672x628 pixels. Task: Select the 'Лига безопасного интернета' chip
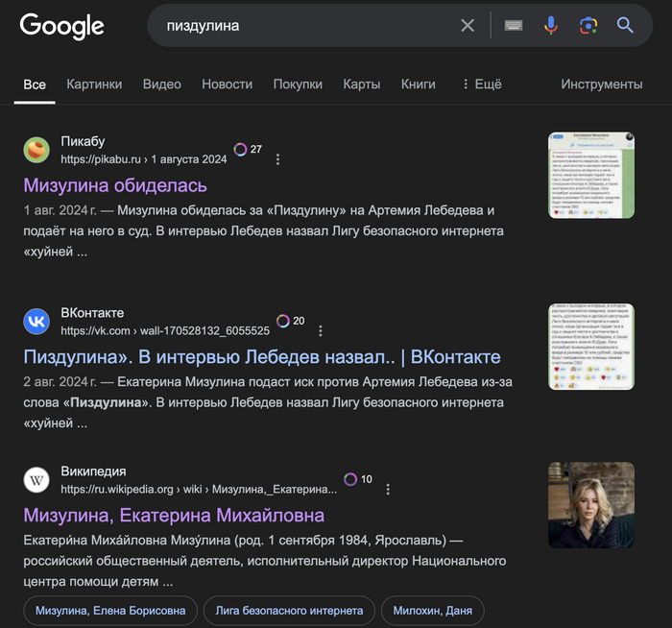click(289, 611)
